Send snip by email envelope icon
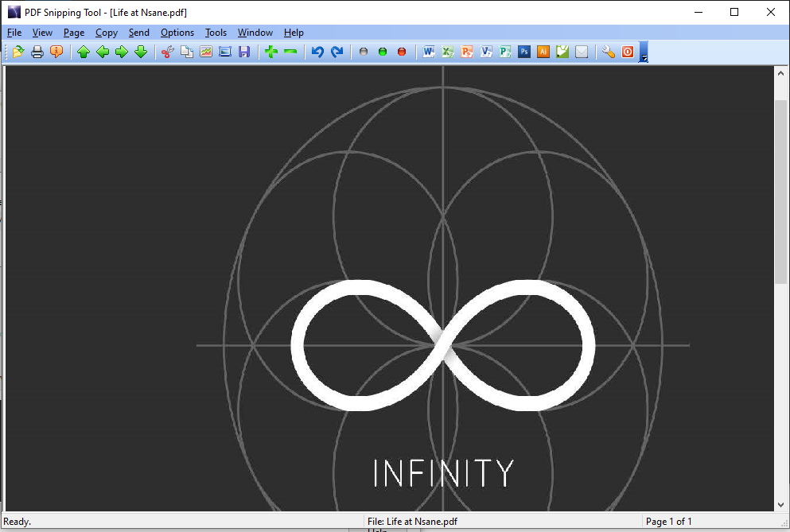Image resolution: width=790 pixels, height=532 pixels. pyautogui.click(x=582, y=52)
